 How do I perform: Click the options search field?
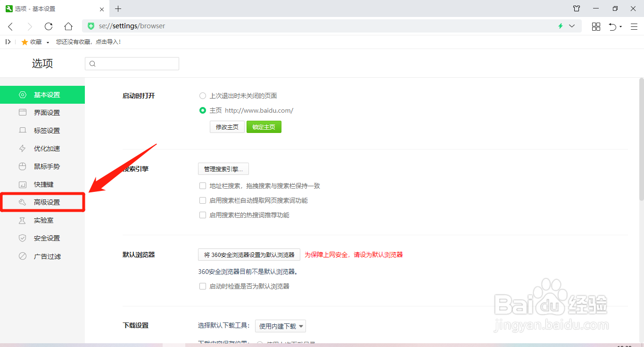pos(132,64)
